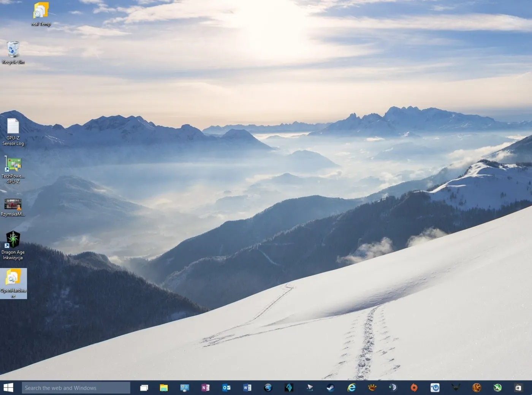Open Uplay from the taskbar
Viewport: 532px width, 395px height.
[x=434, y=387]
